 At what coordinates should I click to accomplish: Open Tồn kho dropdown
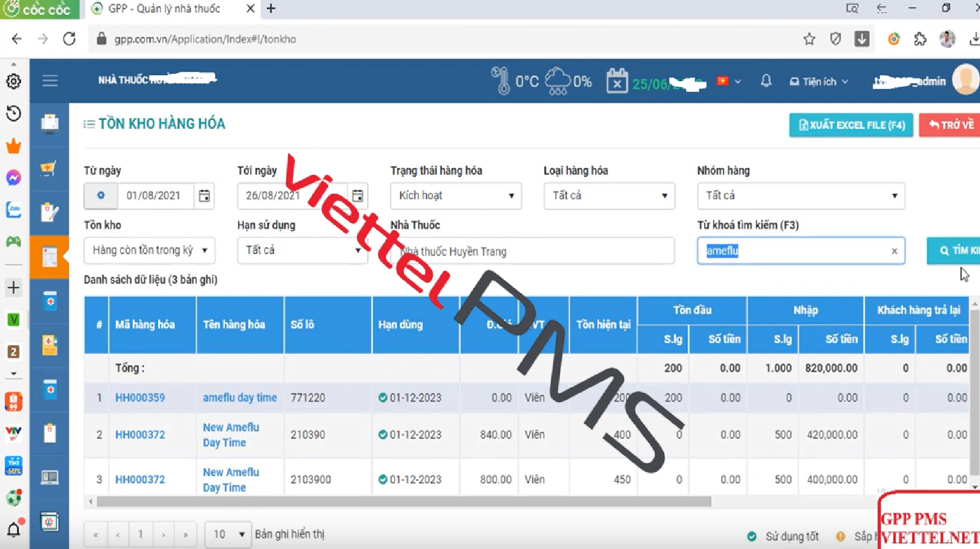[149, 250]
